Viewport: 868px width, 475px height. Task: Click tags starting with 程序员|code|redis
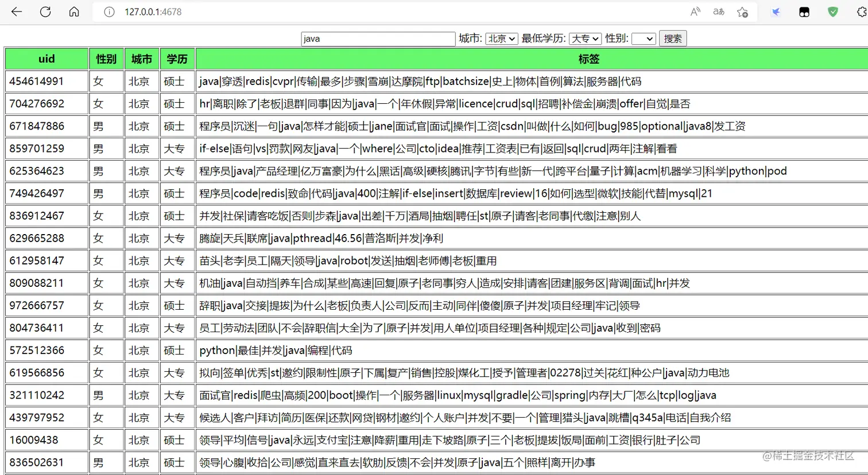point(532,193)
